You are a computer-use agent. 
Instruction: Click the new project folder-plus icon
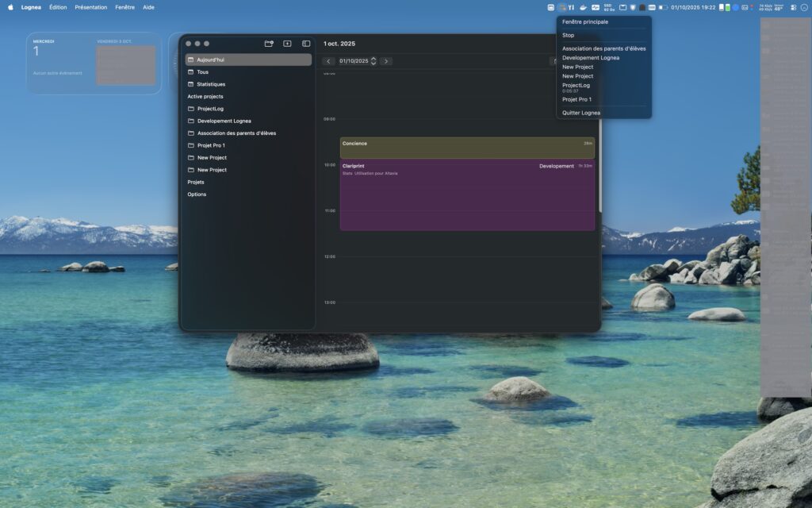pyautogui.click(x=269, y=44)
